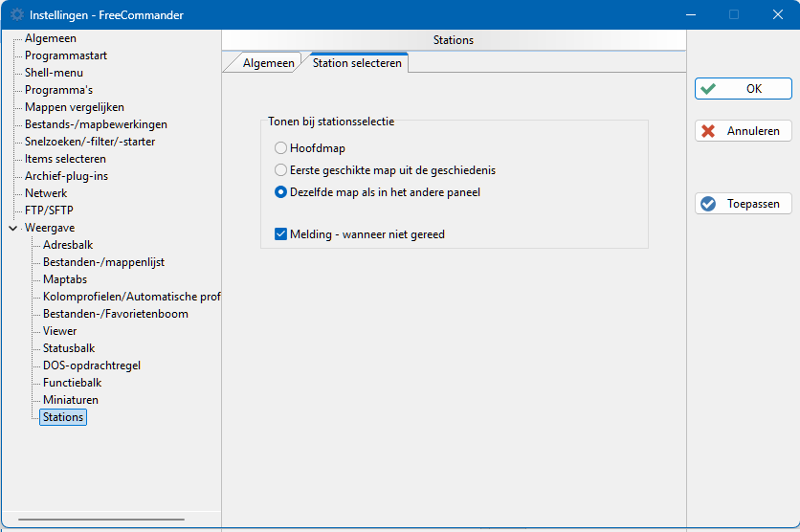Screen dimensions: 800x532
Task: Select the Hoofdmap radio option
Action: (x=280, y=148)
